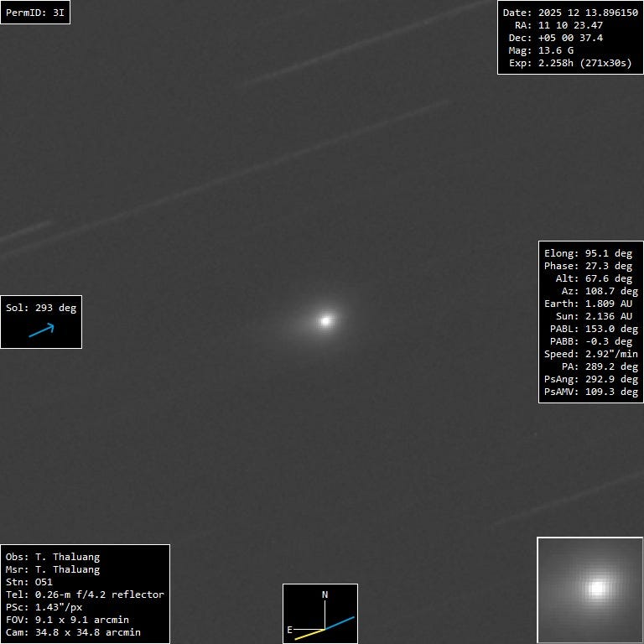The image size is (644, 644).
Task: Click the bright comet nucleus in the image
Action: pos(325,321)
